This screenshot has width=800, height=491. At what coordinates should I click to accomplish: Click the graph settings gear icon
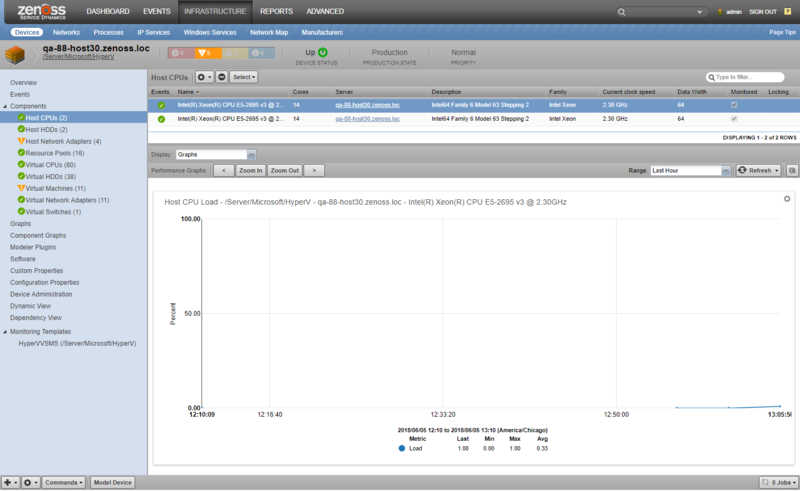787,199
